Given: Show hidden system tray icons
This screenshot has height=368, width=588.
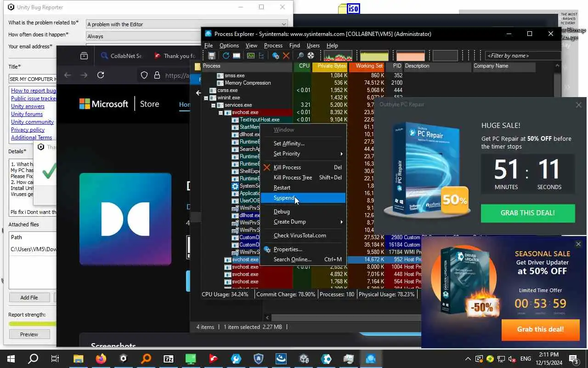Looking at the screenshot, I should pyautogui.click(x=468, y=359).
